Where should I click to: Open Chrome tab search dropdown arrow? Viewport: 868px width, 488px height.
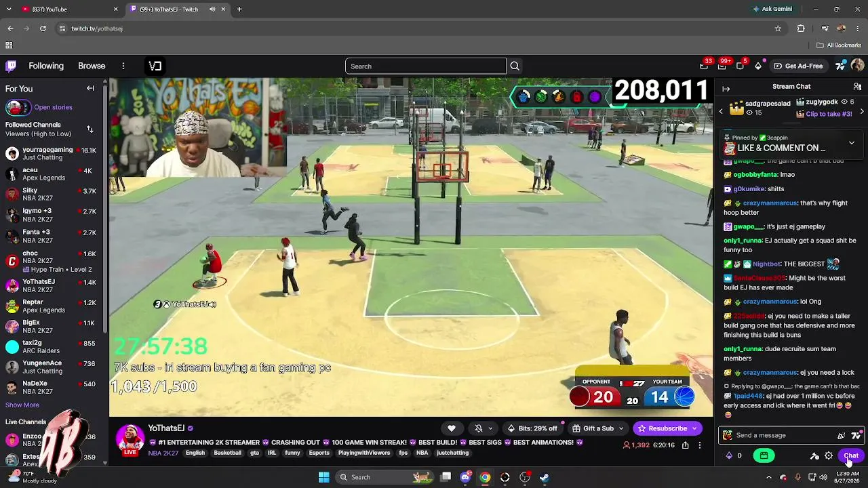click(9, 9)
